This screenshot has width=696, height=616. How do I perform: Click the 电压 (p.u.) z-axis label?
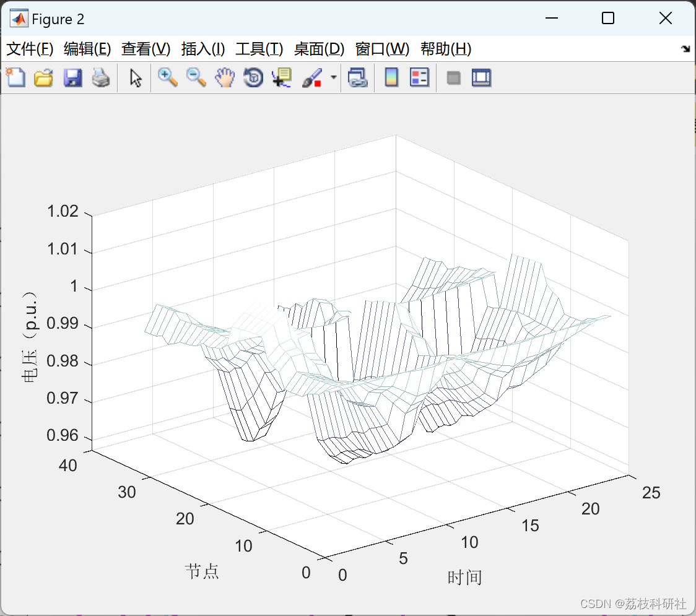[30, 337]
